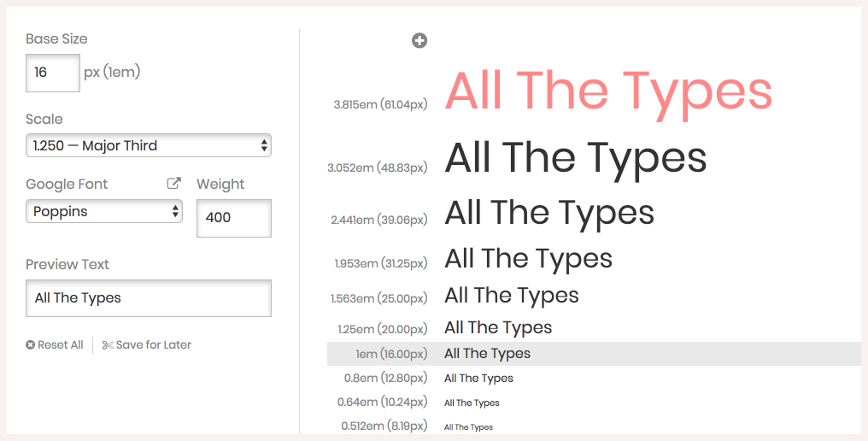
Task: Click the Weight input showing 400
Action: tap(234, 218)
